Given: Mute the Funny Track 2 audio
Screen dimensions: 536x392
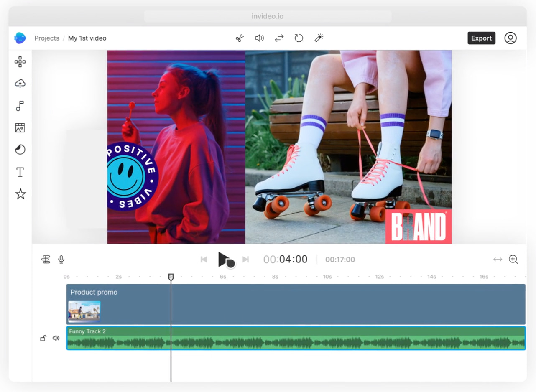Looking at the screenshot, I should coord(56,338).
